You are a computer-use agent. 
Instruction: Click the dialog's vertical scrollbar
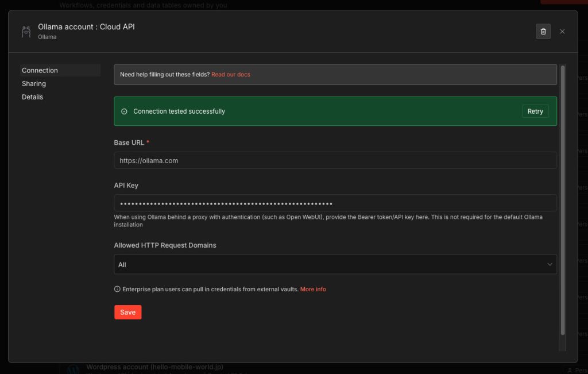pyautogui.click(x=563, y=201)
